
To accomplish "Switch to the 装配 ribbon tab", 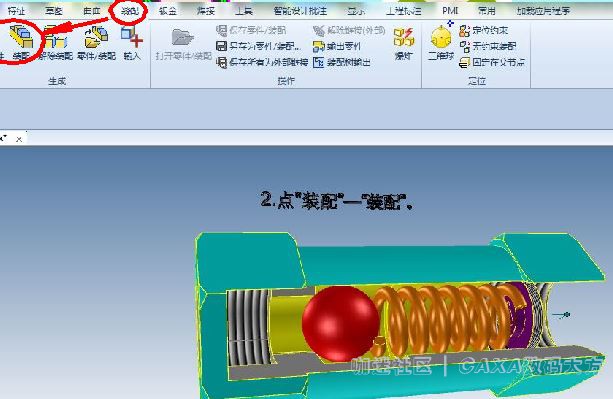I will (129, 11).
